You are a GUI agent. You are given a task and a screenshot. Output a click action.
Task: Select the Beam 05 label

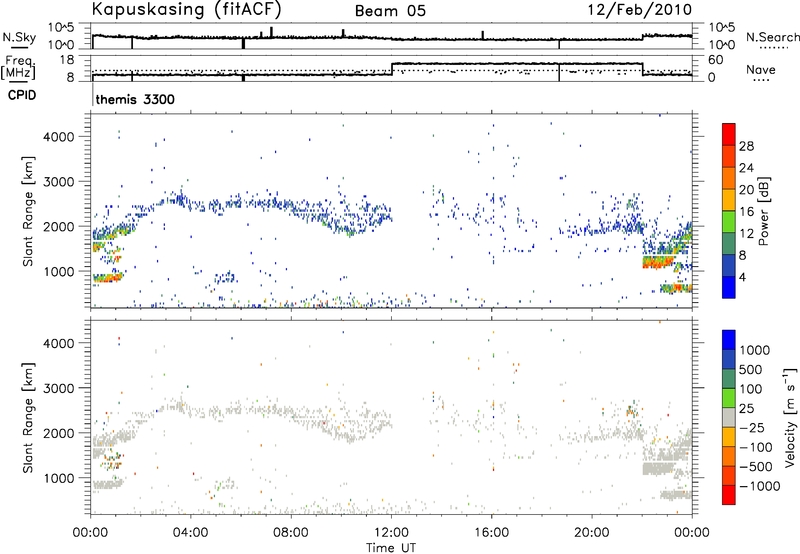[x=390, y=11]
